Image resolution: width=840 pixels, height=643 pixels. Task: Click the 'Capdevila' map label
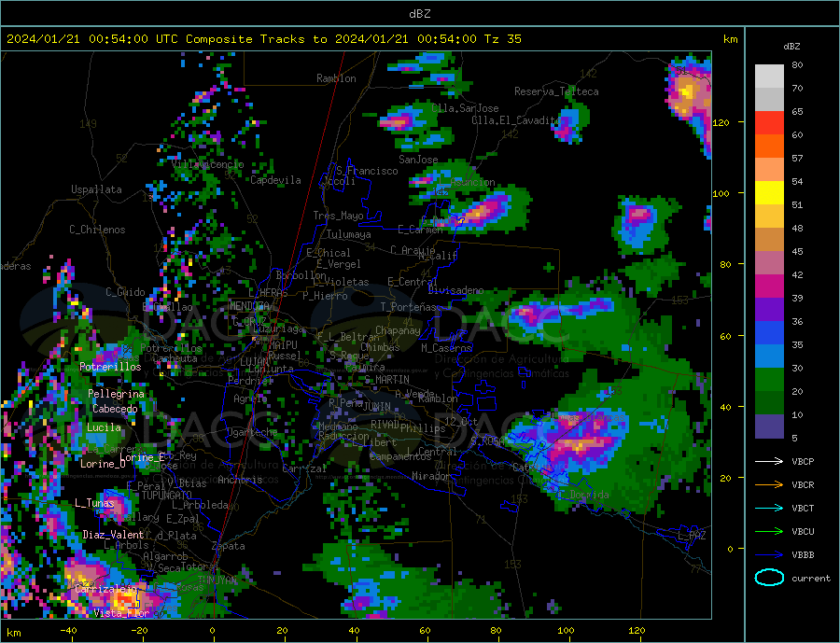(276, 180)
